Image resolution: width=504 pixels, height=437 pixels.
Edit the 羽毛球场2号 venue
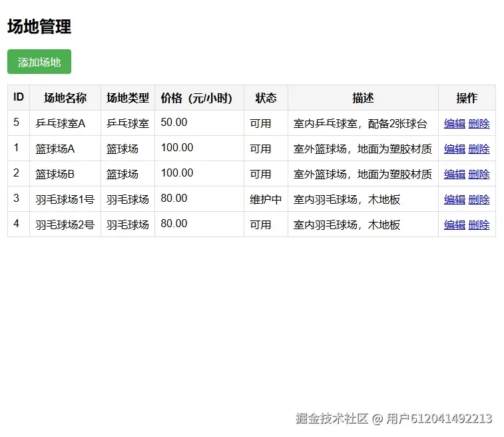click(x=455, y=224)
